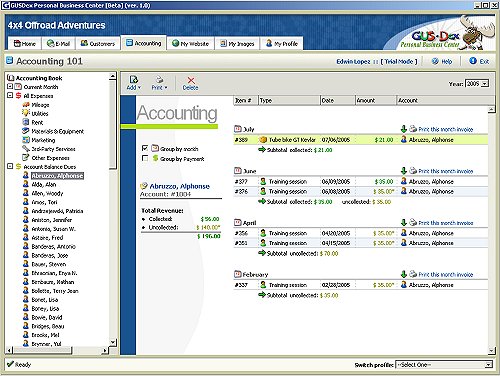Screen dimensions: 500x376
Task: Select the Marketing expense icon
Action: [x=26, y=140]
